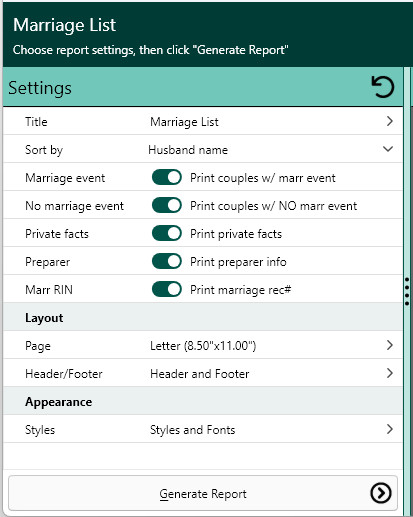
Task: Click the Preparer row label
Action: point(48,262)
